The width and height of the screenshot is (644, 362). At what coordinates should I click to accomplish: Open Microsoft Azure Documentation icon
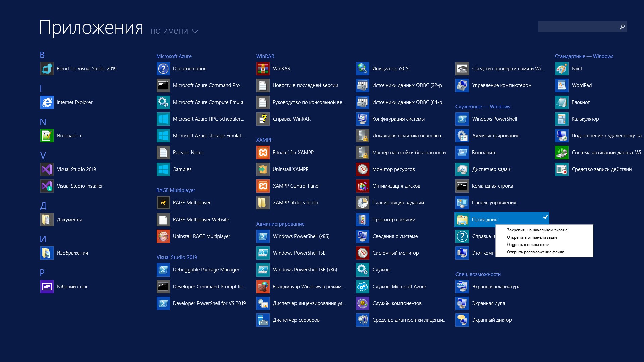click(x=163, y=69)
